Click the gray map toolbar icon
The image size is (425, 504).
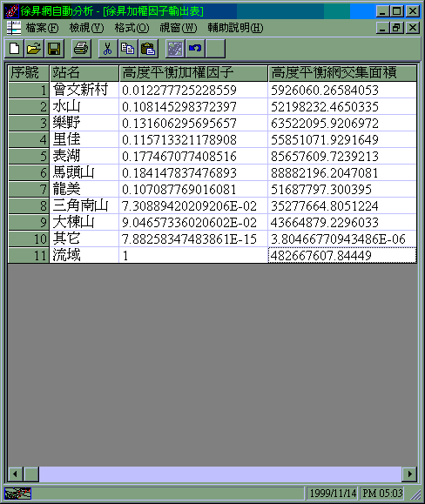pyautogui.click(x=175, y=49)
